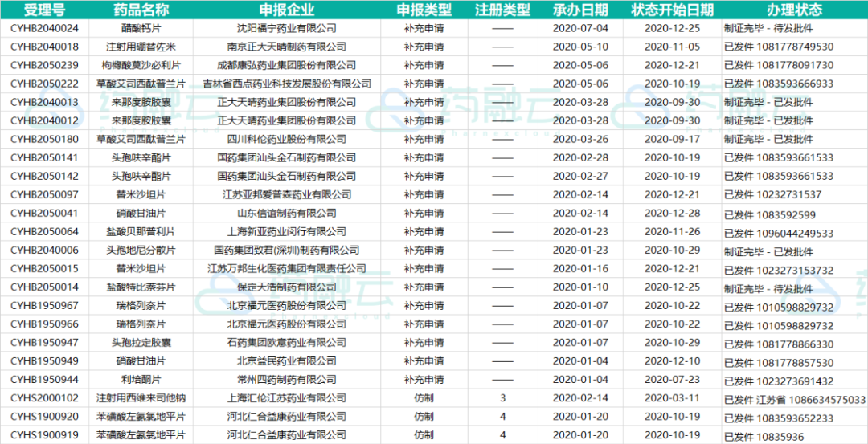
Task: Click the 办理状态 column header
Action: coord(794,10)
